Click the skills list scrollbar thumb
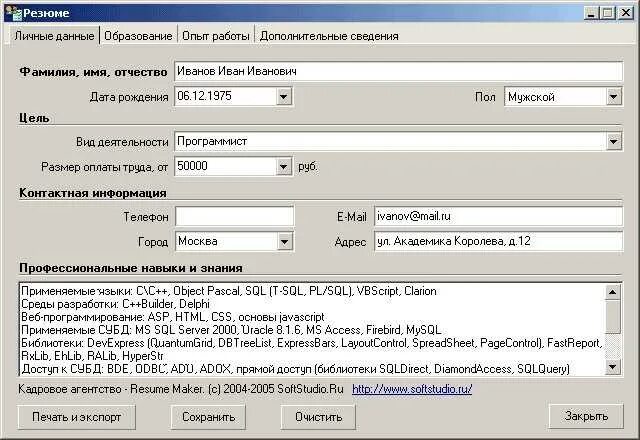The width and height of the screenshot is (640, 440). pos(612,317)
